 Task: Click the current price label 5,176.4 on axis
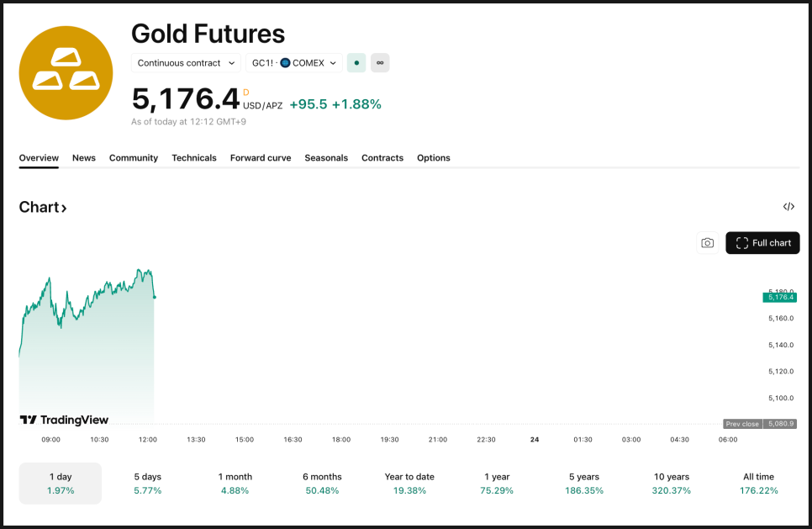[x=779, y=297]
